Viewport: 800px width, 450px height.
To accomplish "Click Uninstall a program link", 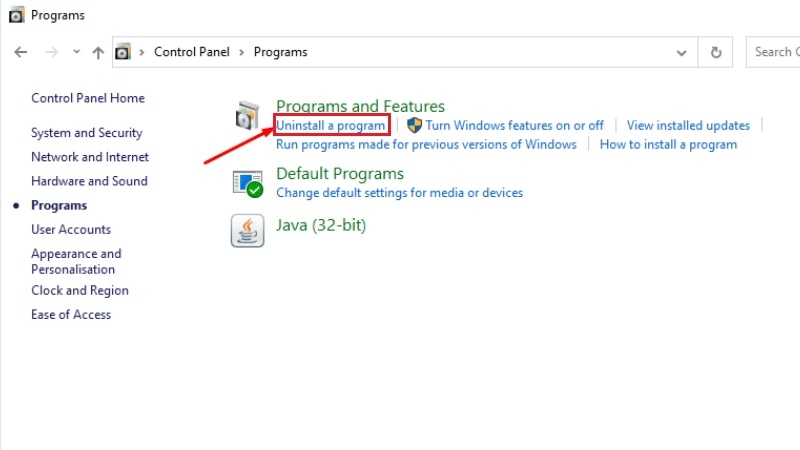I will point(331,126).
